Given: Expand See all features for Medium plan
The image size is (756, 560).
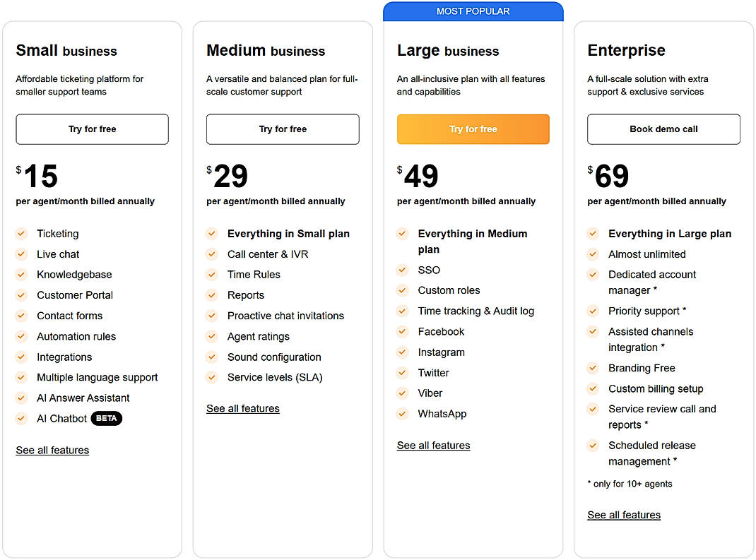Looking at the screenshot, I should pyautogui.click(x=243, y=409).
